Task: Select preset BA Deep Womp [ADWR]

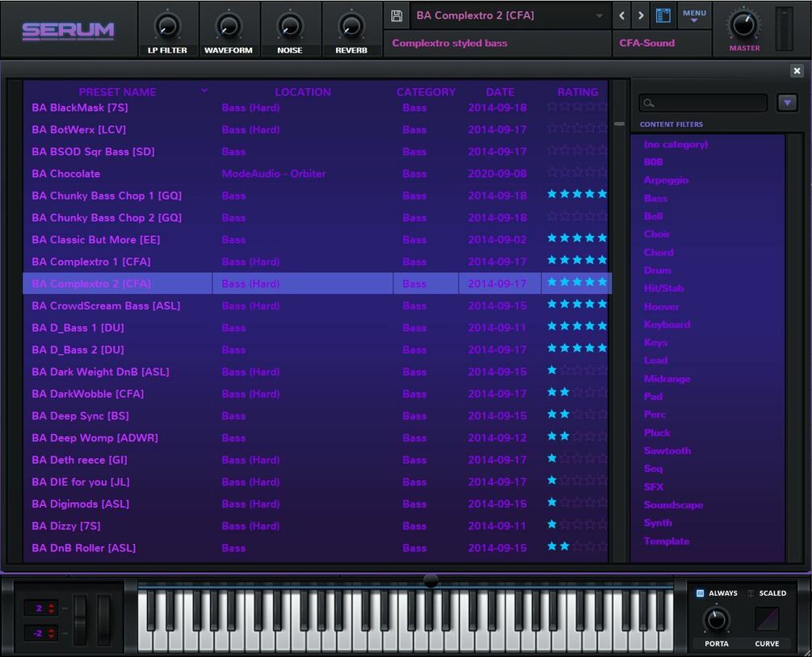Action: [95, 438]
